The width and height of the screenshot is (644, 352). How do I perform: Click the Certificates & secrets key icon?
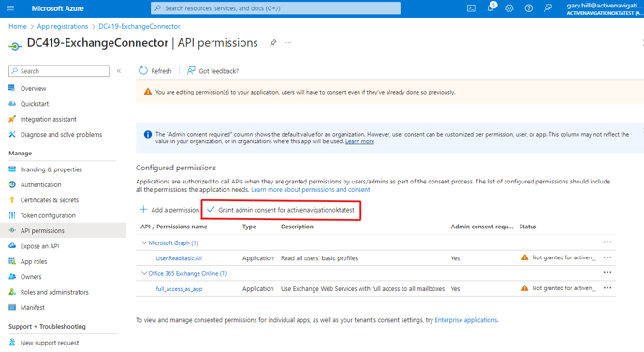[12, 199]
